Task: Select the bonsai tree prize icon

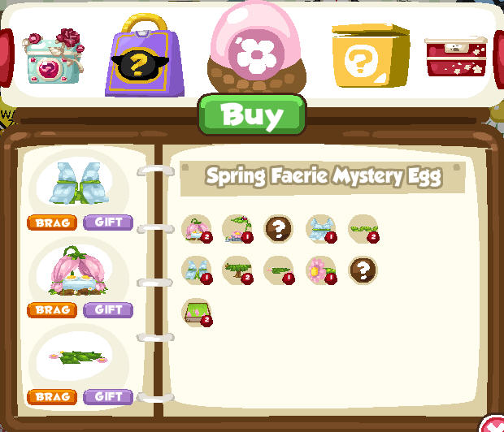Action: coord(238,270)
